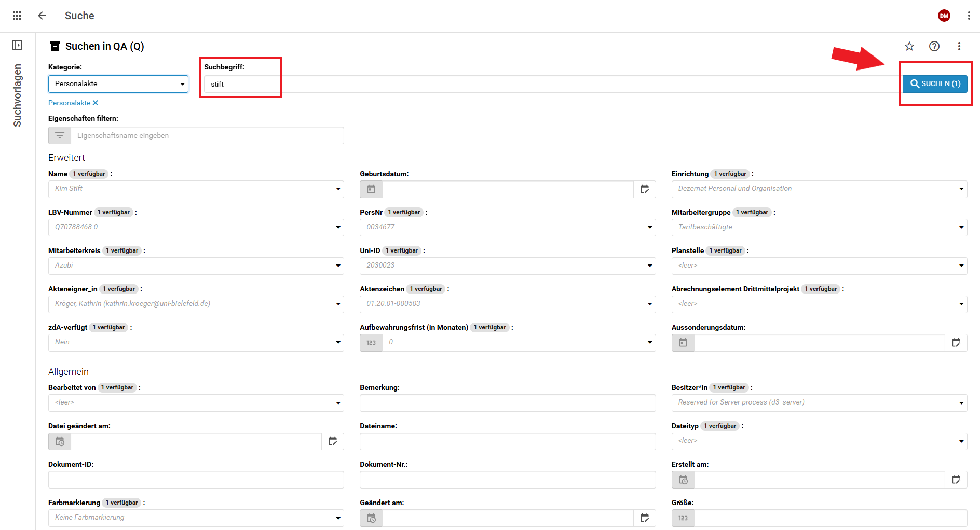Open the apps grid menu
This screenshot has width=980, height=530.
17,16
